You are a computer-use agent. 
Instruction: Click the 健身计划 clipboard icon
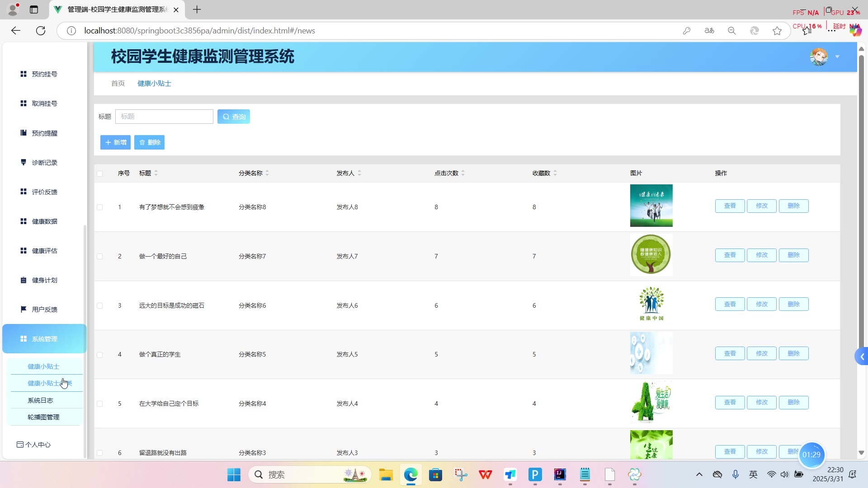[x=24, y=280]
